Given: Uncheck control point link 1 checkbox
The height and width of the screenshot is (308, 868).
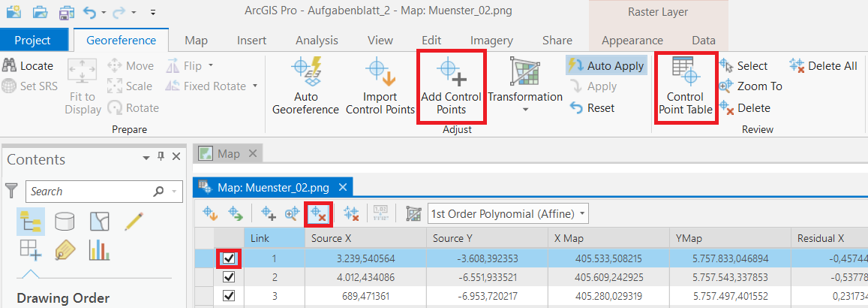Looking at the screenshot, I should pos(230,258).
